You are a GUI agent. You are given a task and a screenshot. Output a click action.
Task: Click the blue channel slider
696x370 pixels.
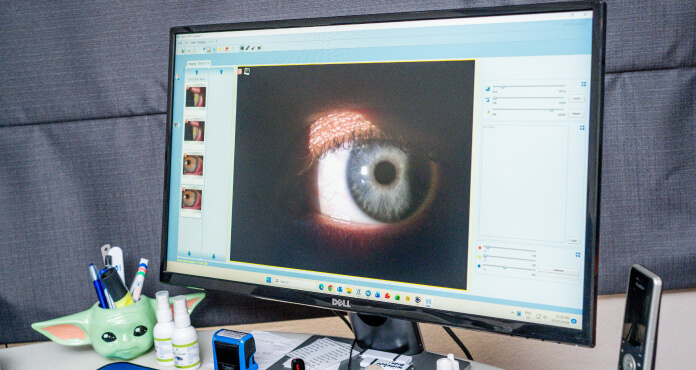click(509, 268)
